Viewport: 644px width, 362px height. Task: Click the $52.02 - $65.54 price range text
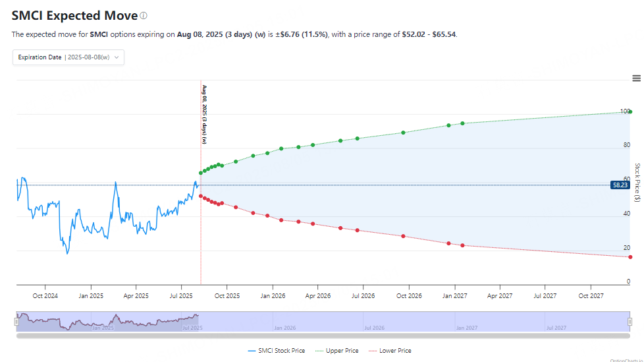pyautogui.click(x=429, y=34)
